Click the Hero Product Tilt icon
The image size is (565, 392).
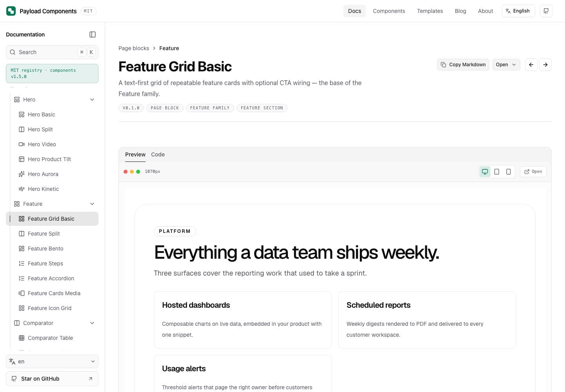[22, 159]
